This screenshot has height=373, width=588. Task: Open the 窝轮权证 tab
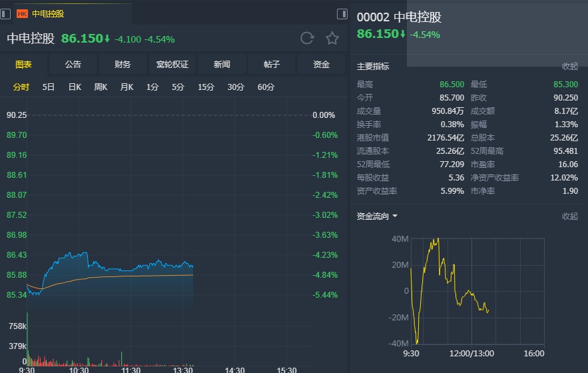[x=172, y=65]
